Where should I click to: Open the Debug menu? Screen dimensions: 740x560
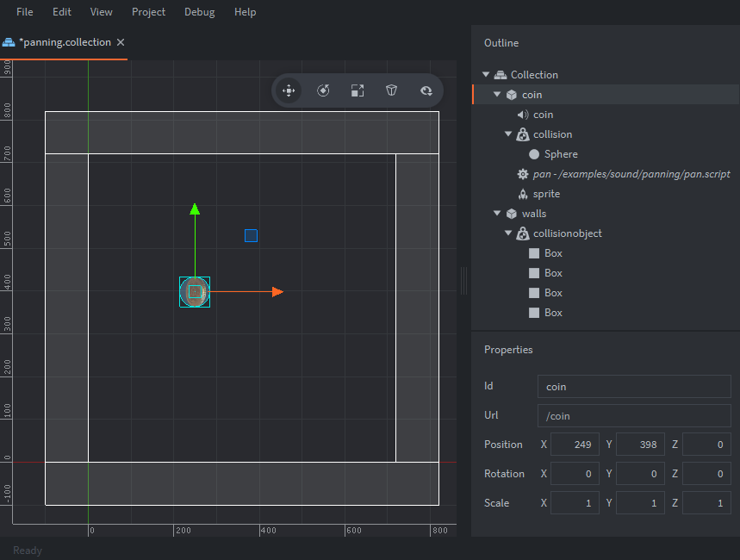(200, 12)
